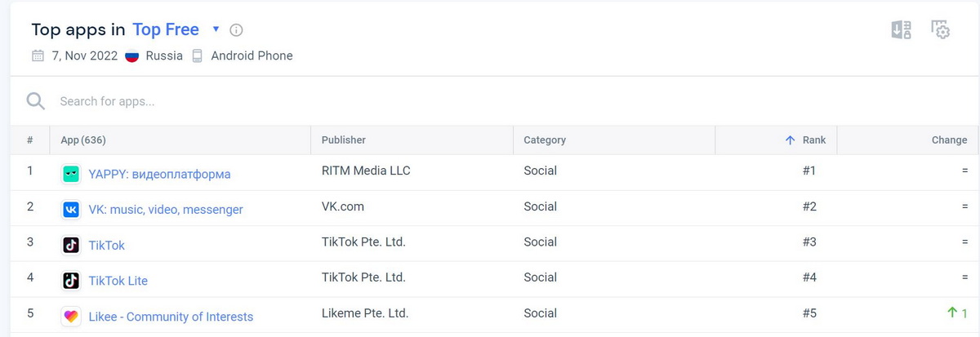The image size is (980, 337).
Task: Open Likee - Community of Interests link
Action: point(171,317)
